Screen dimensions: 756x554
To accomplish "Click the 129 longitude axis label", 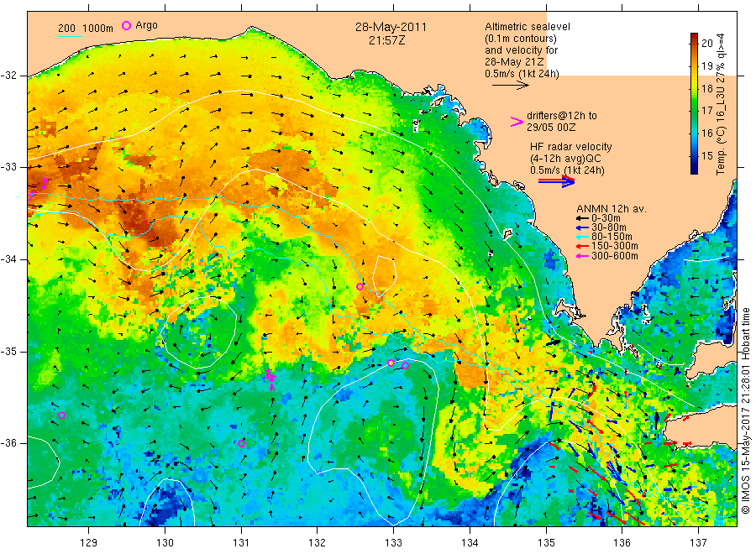I will tap(89, 543).
